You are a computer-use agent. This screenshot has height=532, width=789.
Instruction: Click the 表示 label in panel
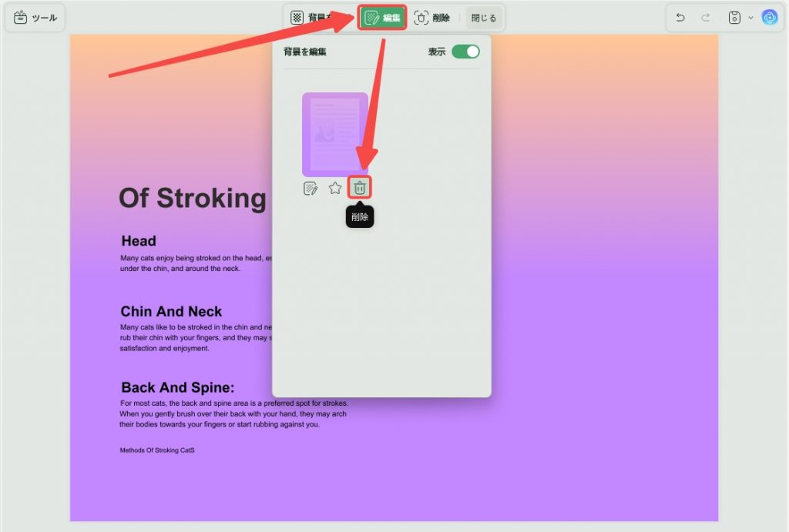click(x=437, y=52)
